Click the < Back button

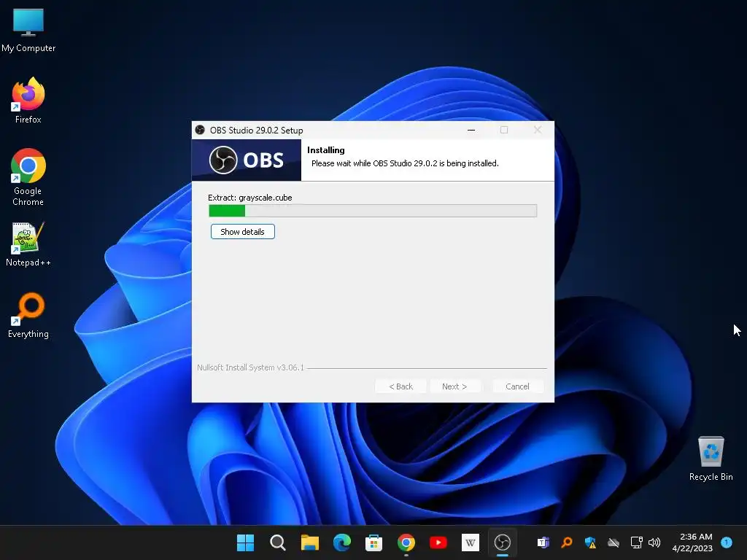pos(400,386)
